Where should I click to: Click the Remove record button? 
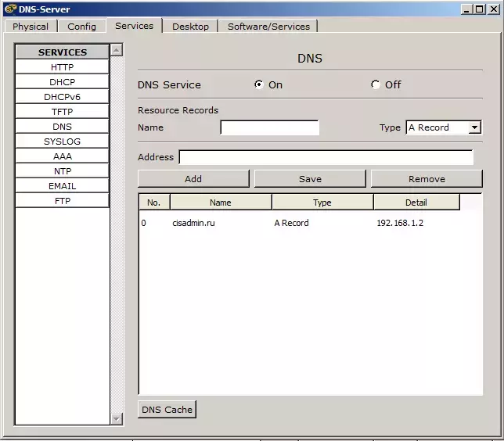(427, 178)
